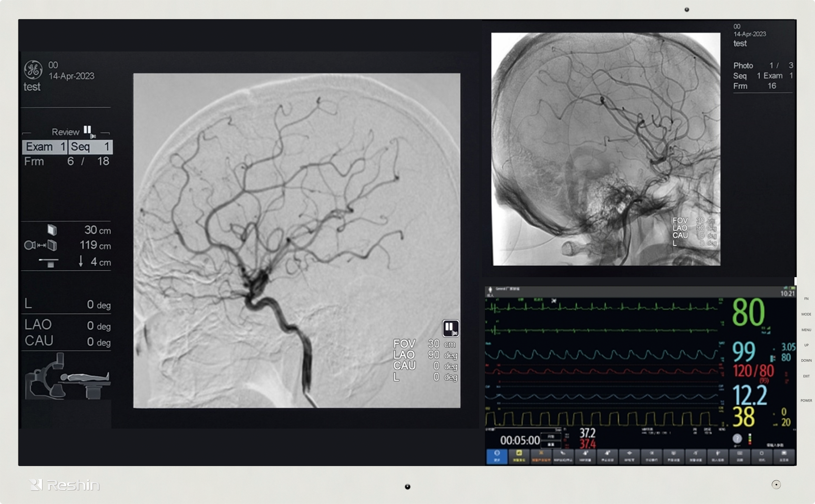Click the adult patient icon on monitor header
Screen dimensions: 815x504
coord(490,289)
